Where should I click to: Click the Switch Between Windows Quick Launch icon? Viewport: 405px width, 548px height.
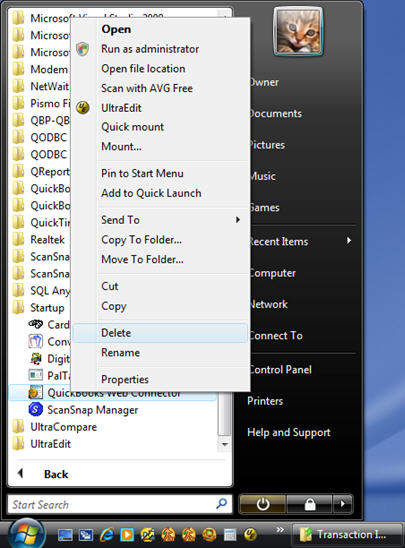(x=86, y=535)
